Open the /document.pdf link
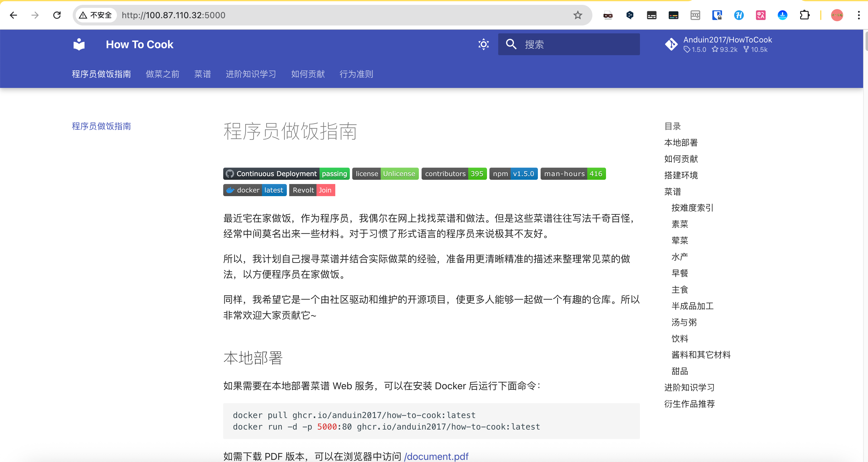The image size is (868, 462). [436, 456]
